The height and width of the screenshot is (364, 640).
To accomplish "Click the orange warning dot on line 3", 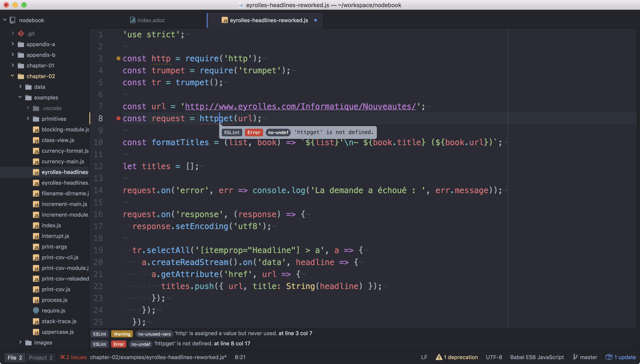I will [118, 59].
